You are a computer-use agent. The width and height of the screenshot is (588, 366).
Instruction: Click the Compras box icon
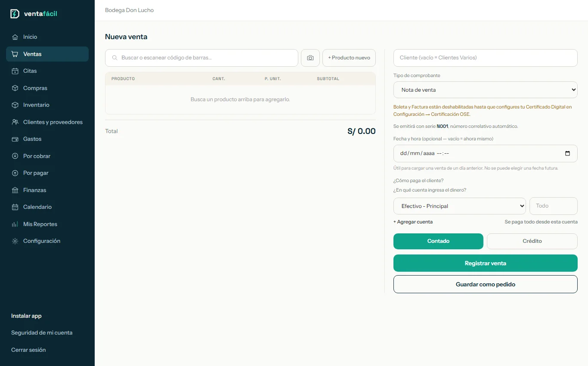(15, 88)
